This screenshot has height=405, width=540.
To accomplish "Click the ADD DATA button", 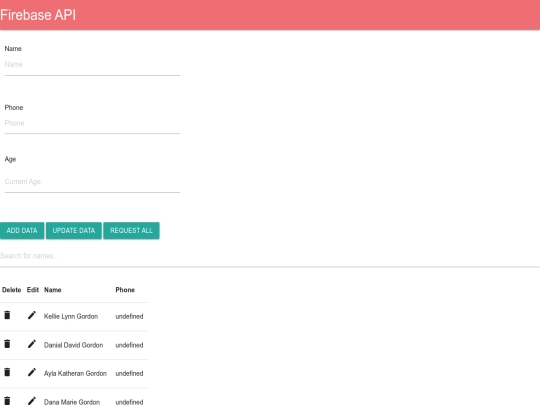I will (x=22, y=230).
